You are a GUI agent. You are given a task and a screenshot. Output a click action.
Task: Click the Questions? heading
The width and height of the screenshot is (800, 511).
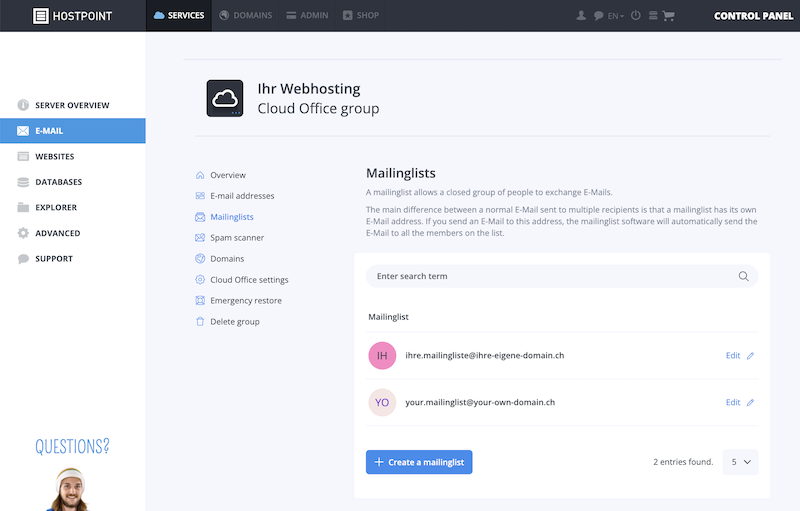(x=72, y=446)
